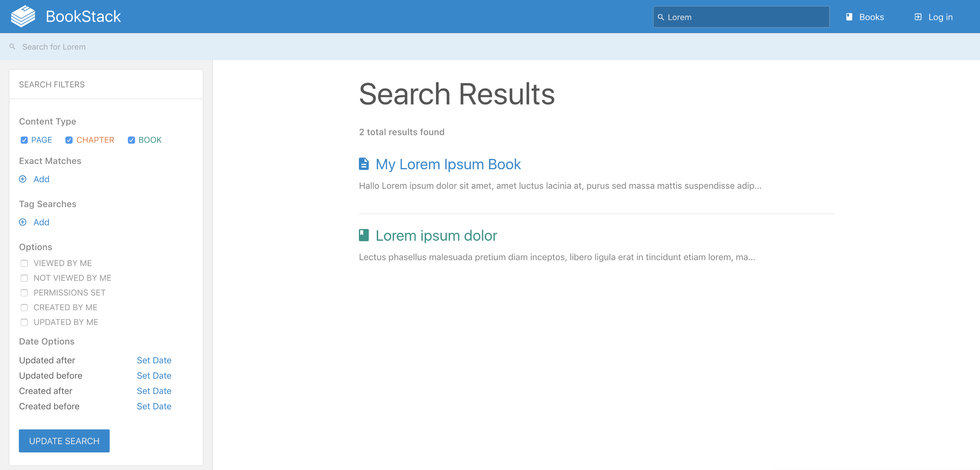Set Date for Created before
The height and width of the screenshot is (470, 980).
coord(154,406)
